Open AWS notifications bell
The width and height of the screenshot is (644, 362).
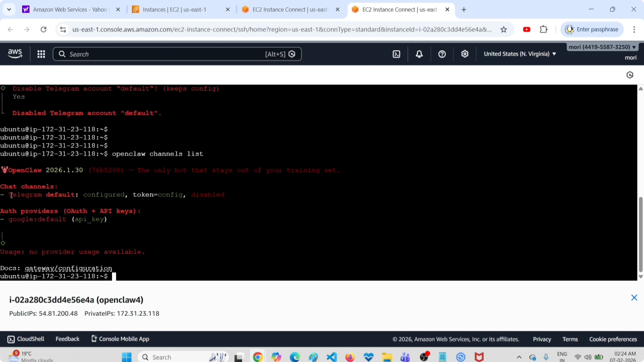pos(419,54)
